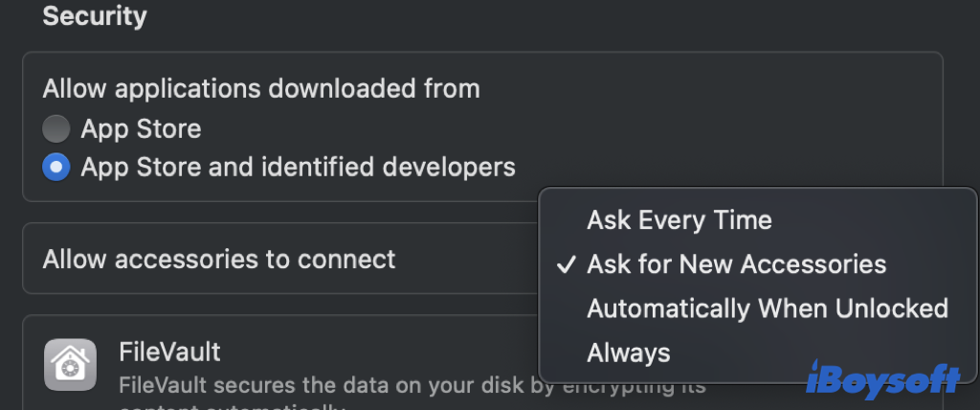Click the "FileVault secures the data" description line
Viewport: 980px width, 410px height.
pos(325,386)
